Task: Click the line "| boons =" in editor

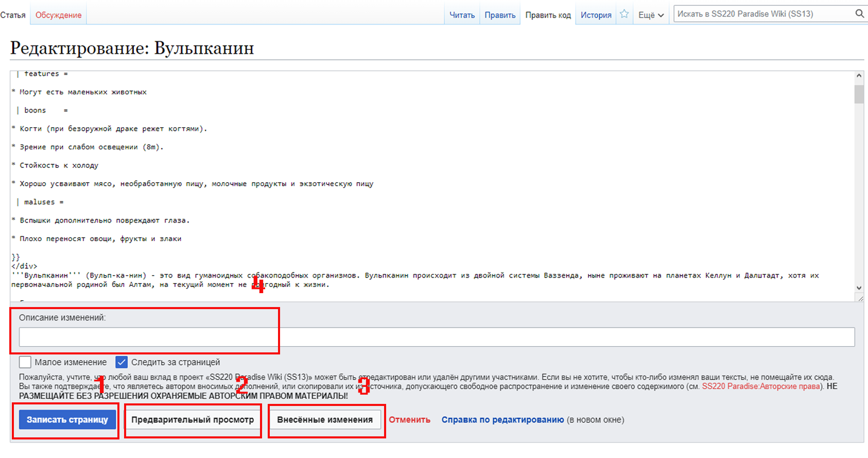Action: click(x=42, y=110)
